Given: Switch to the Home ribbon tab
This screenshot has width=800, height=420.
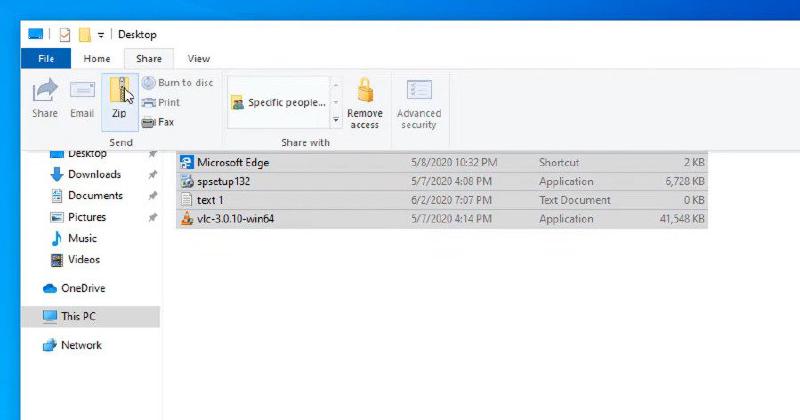Looking at the screenshot, I should [97, 59].
